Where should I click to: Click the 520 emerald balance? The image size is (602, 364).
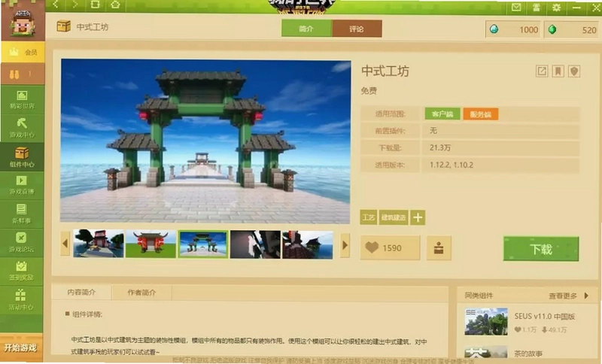pyautogui.click(x=589, y=30)
